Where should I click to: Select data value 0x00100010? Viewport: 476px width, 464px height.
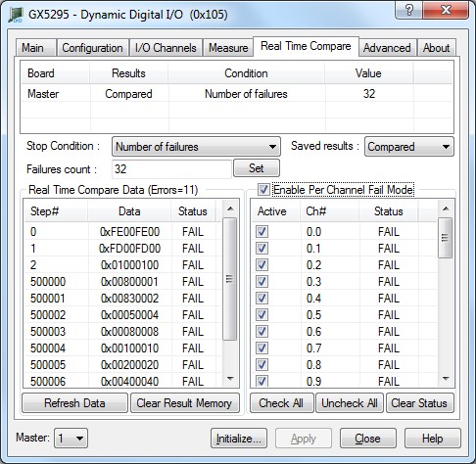tap(129, 348)
